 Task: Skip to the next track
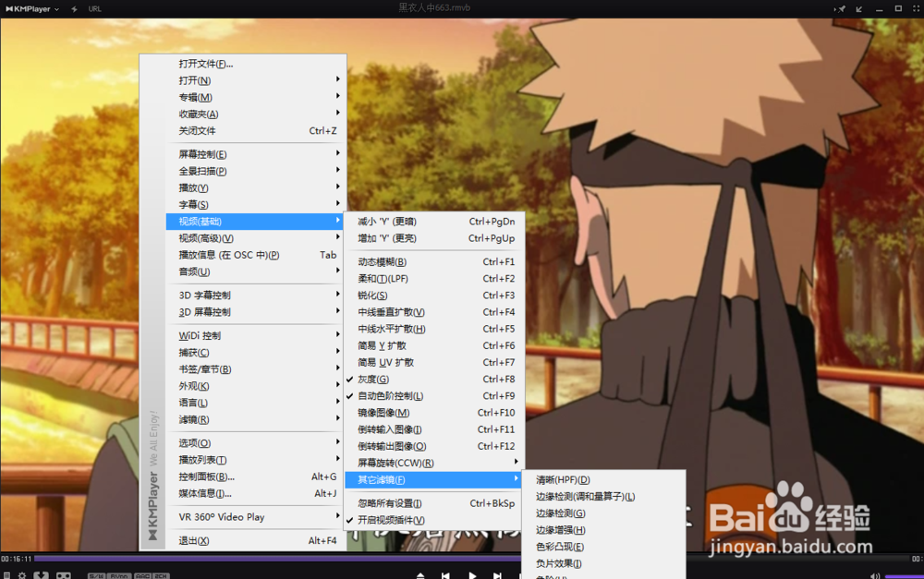click(497, 575)
